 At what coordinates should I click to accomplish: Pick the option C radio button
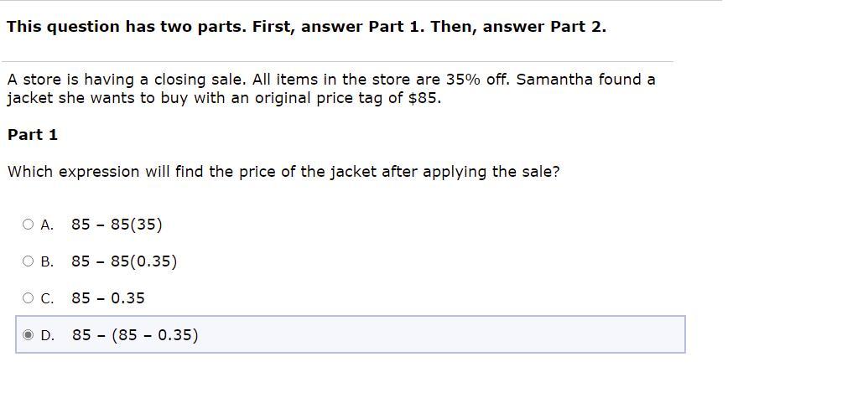point(28,298)
